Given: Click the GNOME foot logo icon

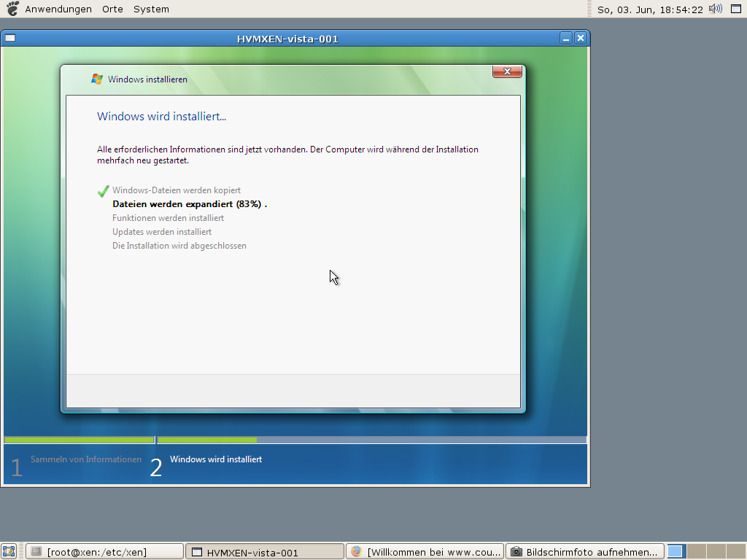Looking at the screenshot, I should 12,9.
